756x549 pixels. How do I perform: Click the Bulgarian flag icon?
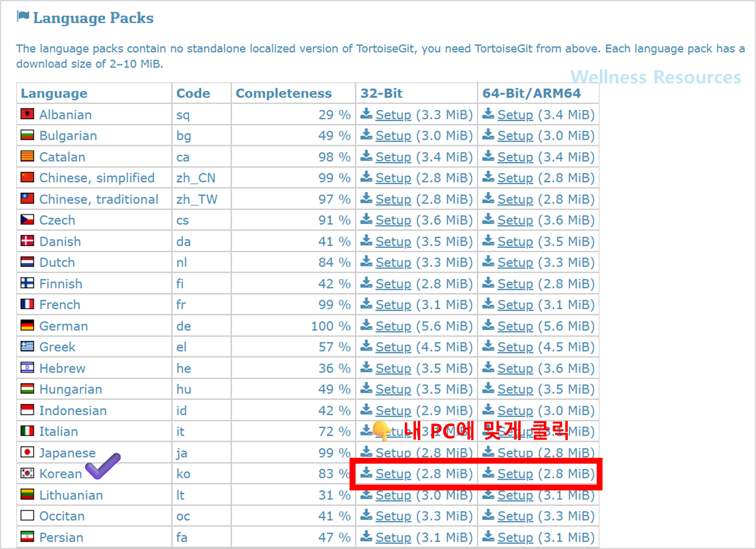click(27, 135)
